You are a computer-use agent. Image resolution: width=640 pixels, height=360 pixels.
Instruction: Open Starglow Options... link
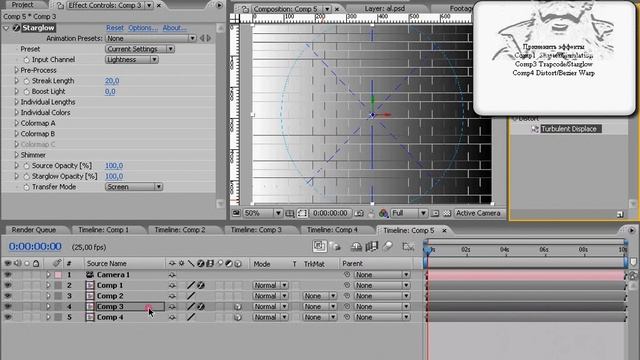[x=143, y=28]
